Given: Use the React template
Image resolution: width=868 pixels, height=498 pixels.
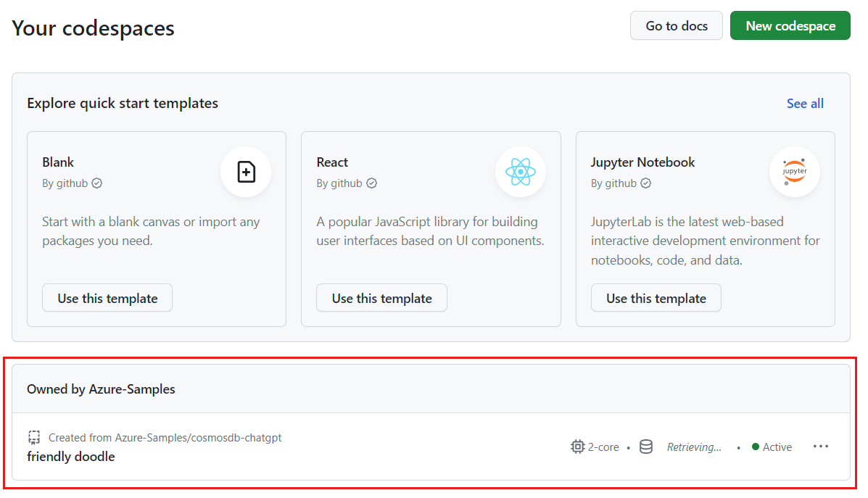Looking at the screenshot, I should (x=381, y=297).
